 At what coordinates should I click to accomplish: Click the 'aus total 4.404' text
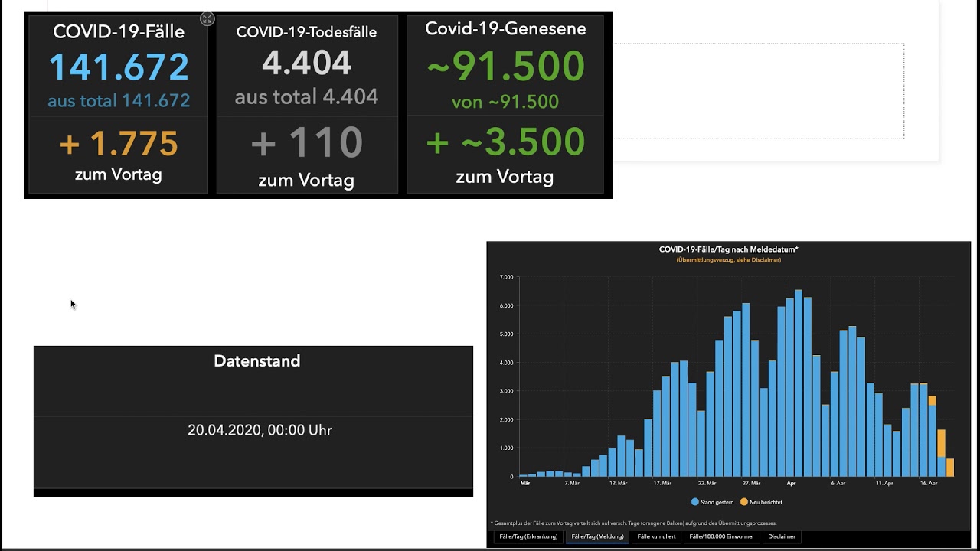click(306, 97)
